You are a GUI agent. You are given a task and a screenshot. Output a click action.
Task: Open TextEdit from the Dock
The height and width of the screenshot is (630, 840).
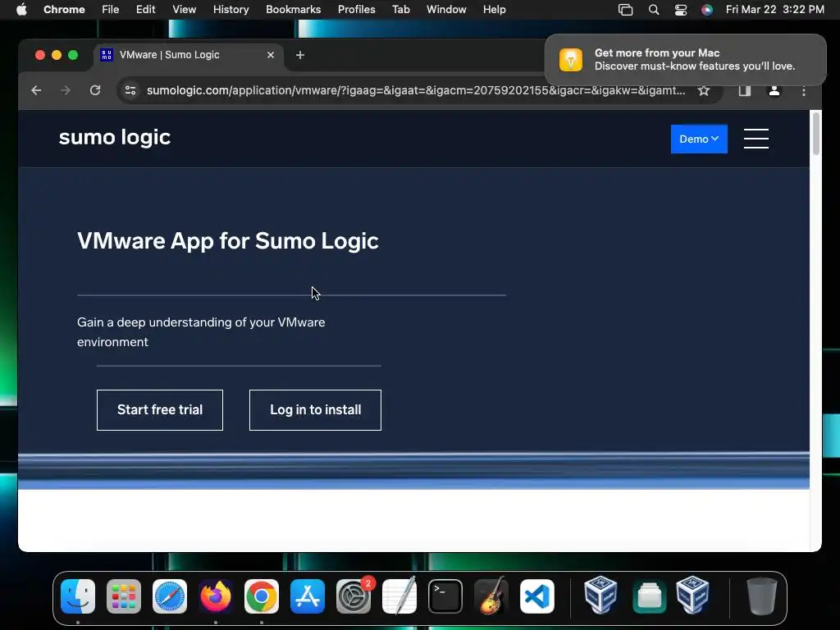tap(399, 596)
